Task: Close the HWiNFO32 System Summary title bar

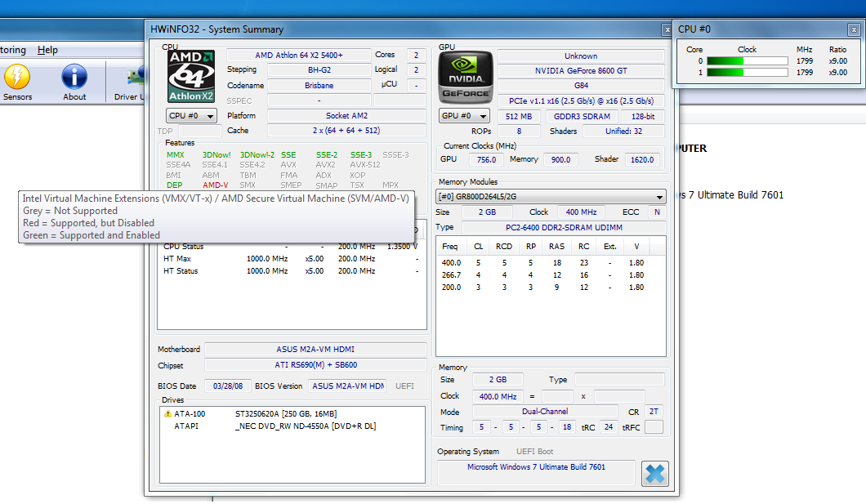Action: (667, 29)
